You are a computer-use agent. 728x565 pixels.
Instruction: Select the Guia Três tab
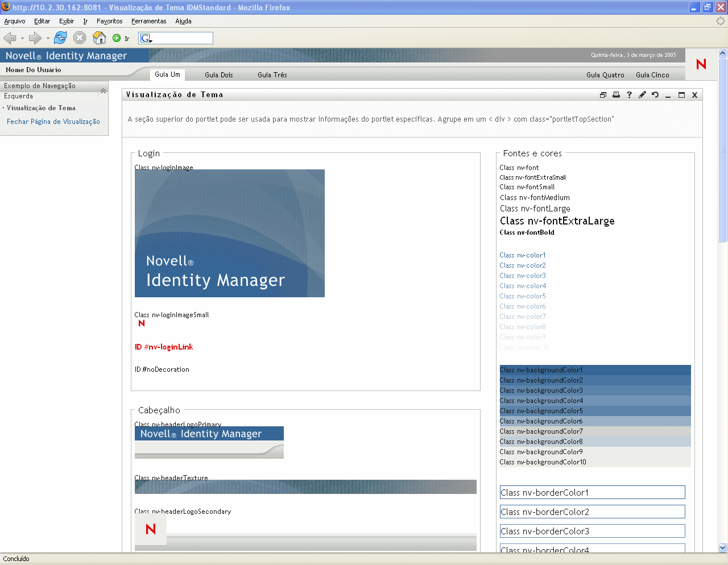pos(272,75)
